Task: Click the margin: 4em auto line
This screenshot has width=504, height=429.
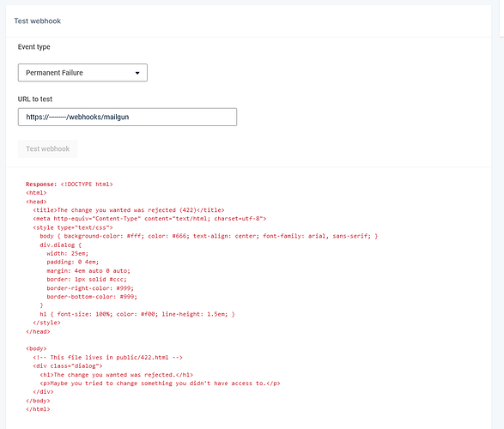Action: [x=88, y=270]
